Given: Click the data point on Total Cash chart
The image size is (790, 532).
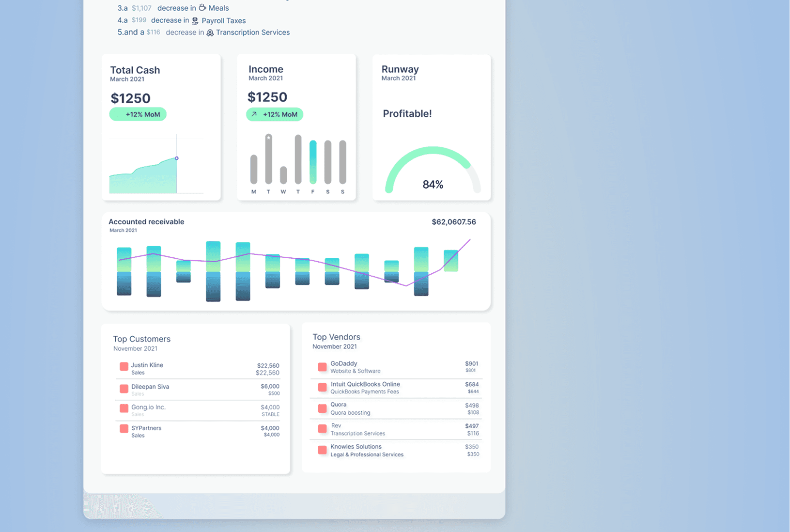Looking at the screenshot, I should click(x=177, y=158).
